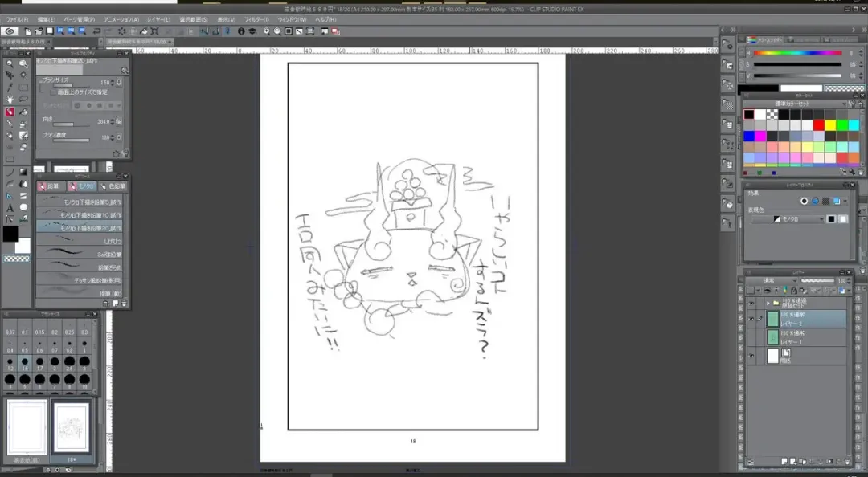Switch to the 色鉛筆 sub tool tab
This screenshot has width=868, height=477.
click(x=113, y=186)
